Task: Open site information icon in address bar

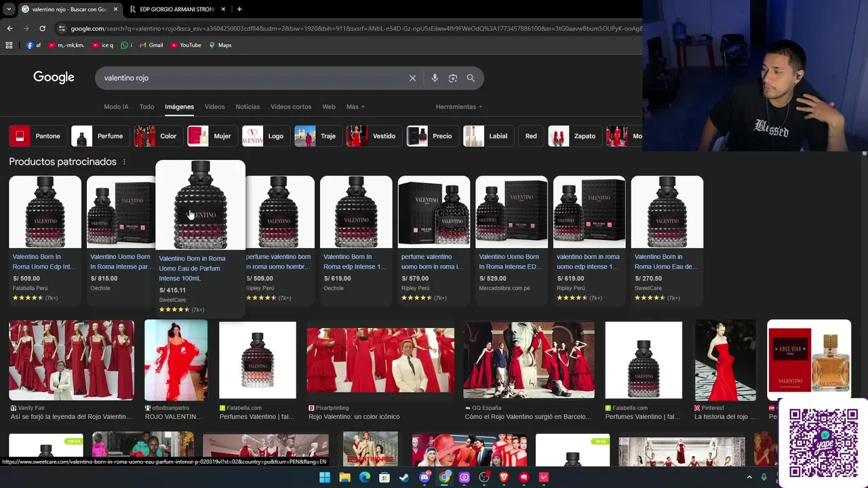Action: (62, 28)
